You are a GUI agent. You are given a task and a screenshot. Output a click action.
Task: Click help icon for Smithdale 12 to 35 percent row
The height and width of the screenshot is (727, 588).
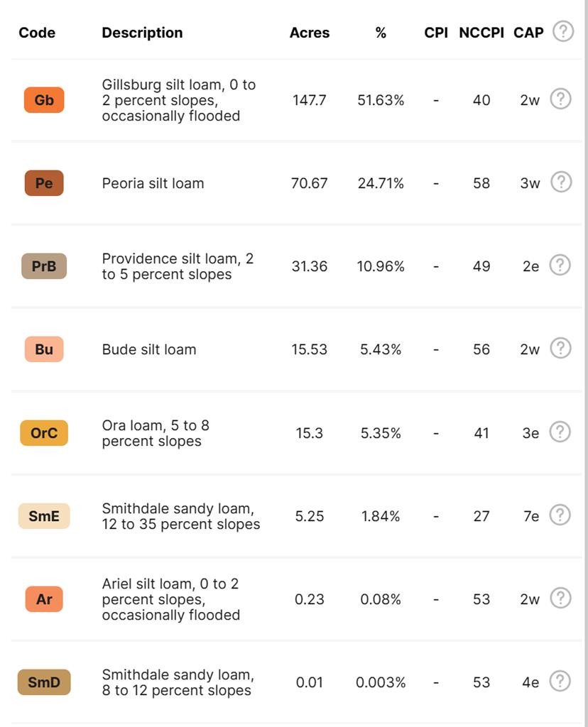coord(560,515)
